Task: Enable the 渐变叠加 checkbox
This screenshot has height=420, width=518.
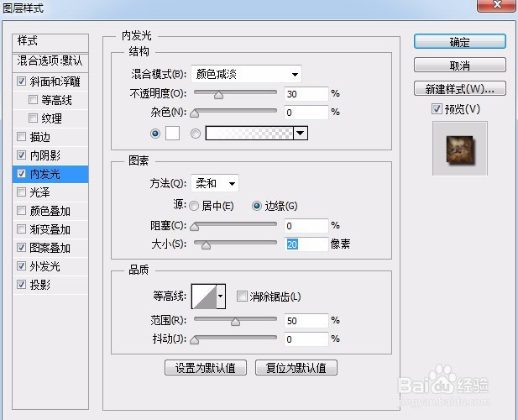Action: [22, 229]
